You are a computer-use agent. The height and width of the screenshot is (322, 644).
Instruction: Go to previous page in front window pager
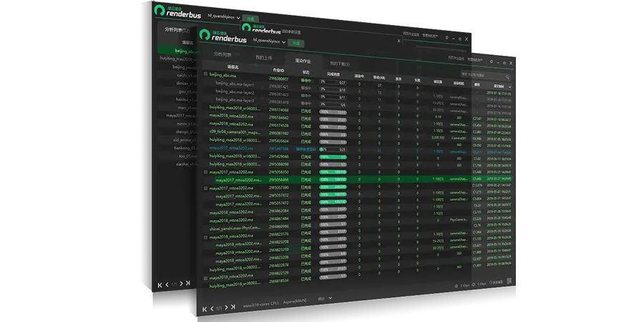(212, 308)
